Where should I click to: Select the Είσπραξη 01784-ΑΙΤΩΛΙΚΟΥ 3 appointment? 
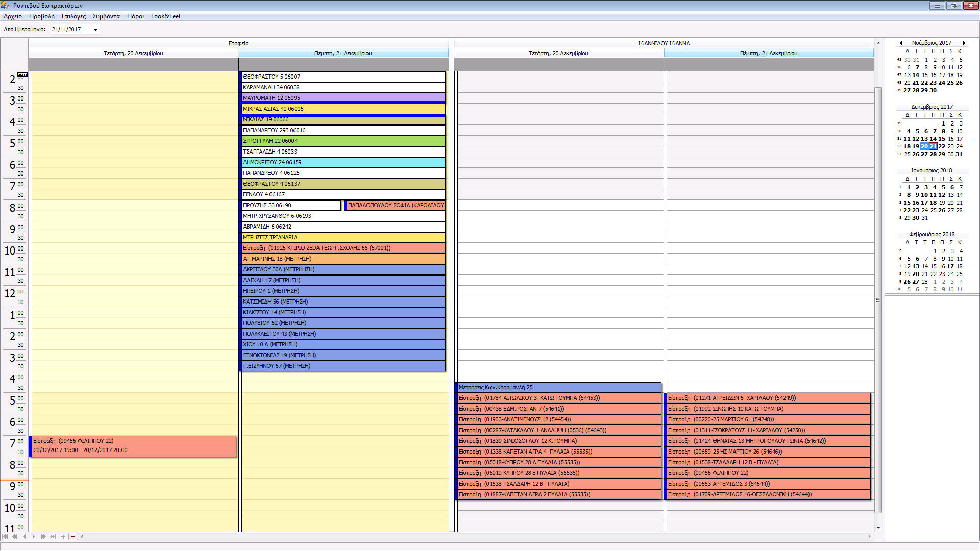tap(558, 398)
